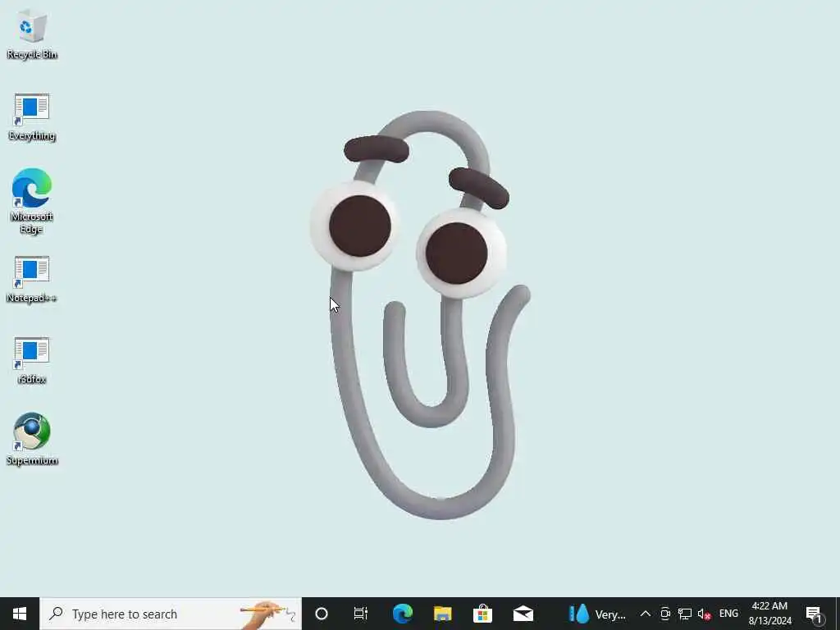Select the Microsoft Edge desktop shortcut

click(x=32, y=201)
